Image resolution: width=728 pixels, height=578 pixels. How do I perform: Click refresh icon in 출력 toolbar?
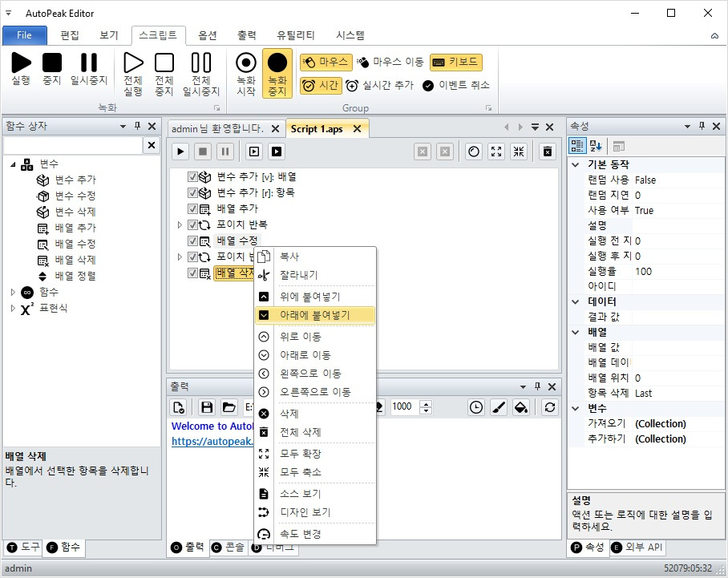(x=550, y=407)
